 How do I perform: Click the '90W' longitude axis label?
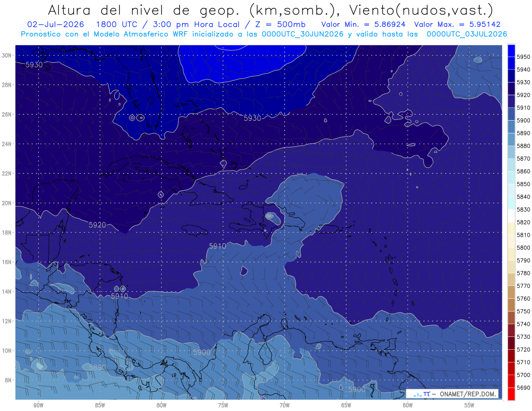click(x=38, y=405)
